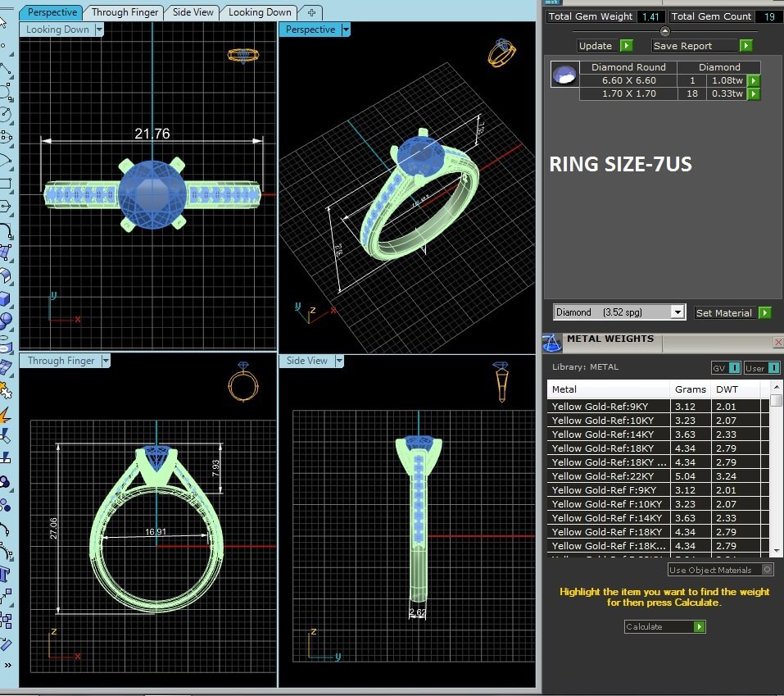The width and height of the screenshot is (784, 696).
Task: Collapse the gem report panel arrow
Action: point(664,31)
